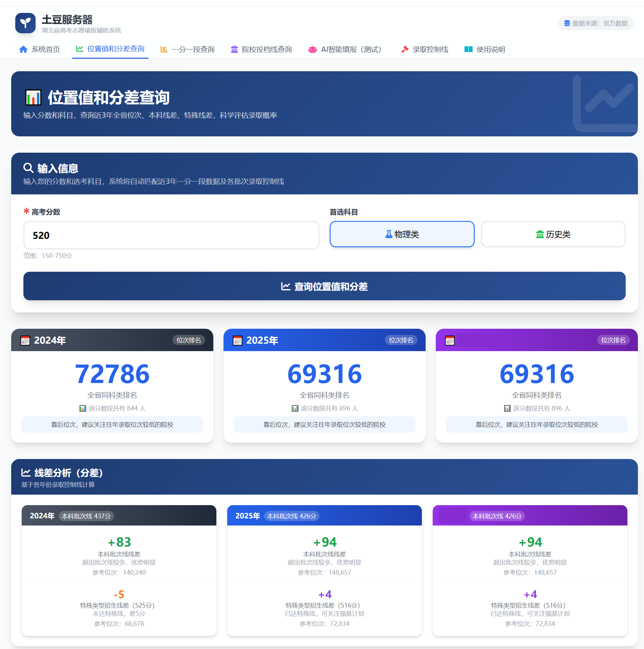Click the database icon in 数据来源 badge
The image size is (644, 649).
[567, 23]
